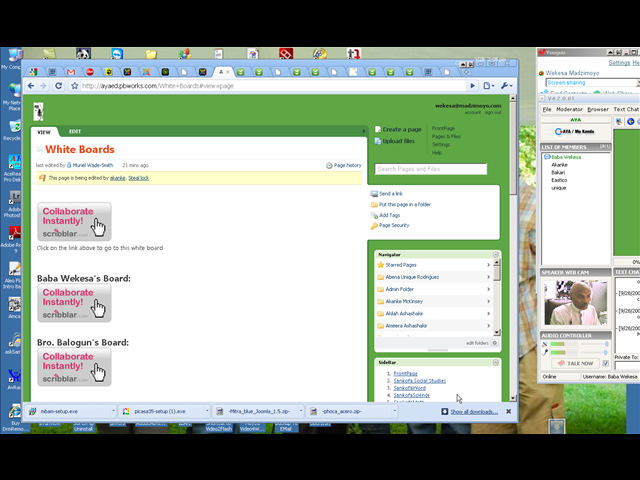Switch to the EDIT tab

(x=75, y=131)
